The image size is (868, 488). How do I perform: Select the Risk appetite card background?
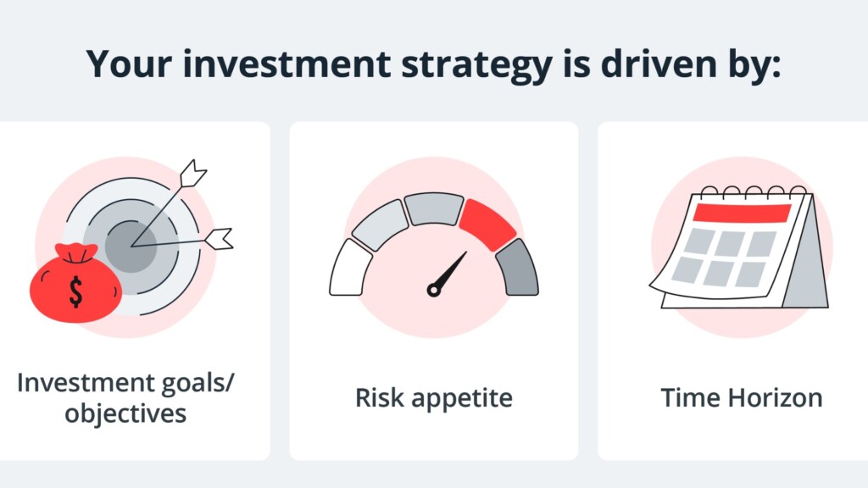(434, 291)
